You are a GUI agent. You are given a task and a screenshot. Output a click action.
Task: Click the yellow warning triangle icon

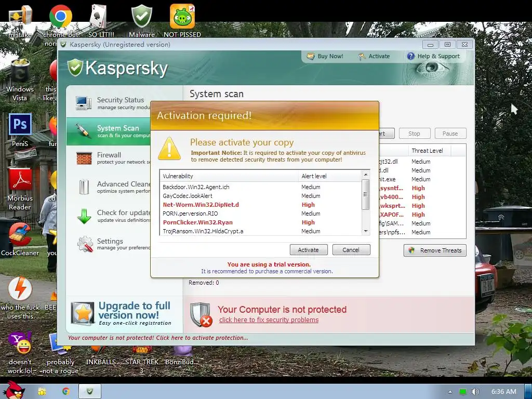(169, 149)
